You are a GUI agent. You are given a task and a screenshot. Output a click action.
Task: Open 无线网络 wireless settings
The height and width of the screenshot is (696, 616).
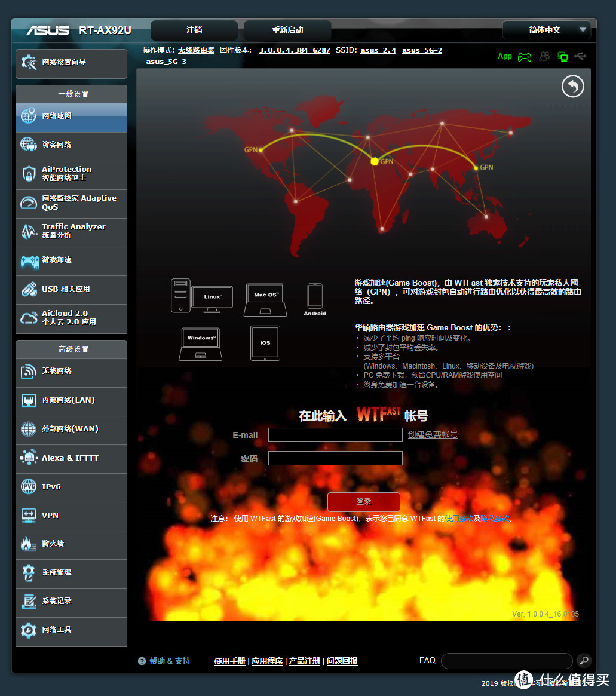(x=72, y=373)
